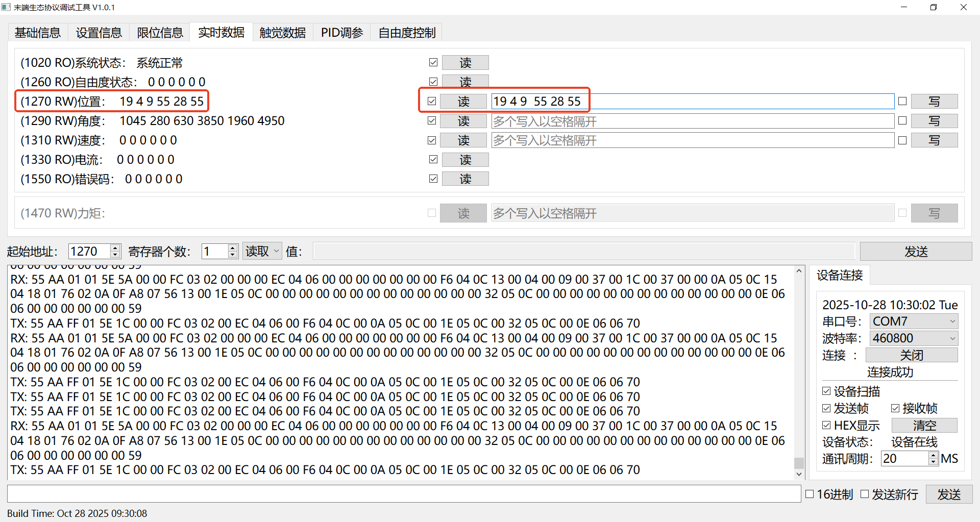Click 读 button for 系统状态 row
Screen dimensions: 980x522
coord(465,63)
